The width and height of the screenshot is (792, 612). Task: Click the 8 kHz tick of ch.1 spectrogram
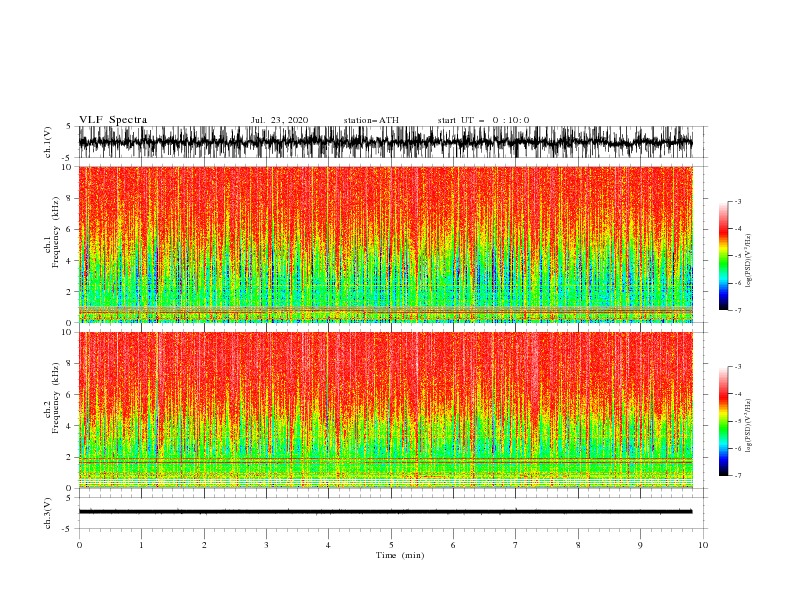point(70,198)
